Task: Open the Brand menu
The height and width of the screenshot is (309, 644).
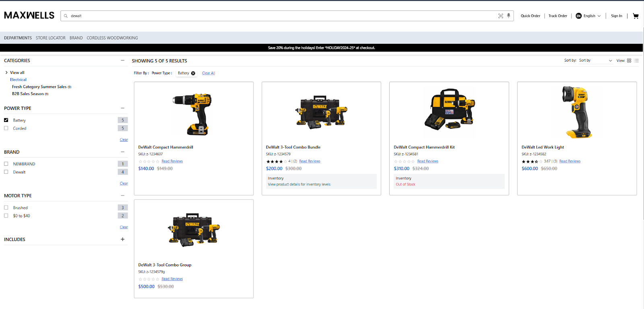Action: coord(76,38)
